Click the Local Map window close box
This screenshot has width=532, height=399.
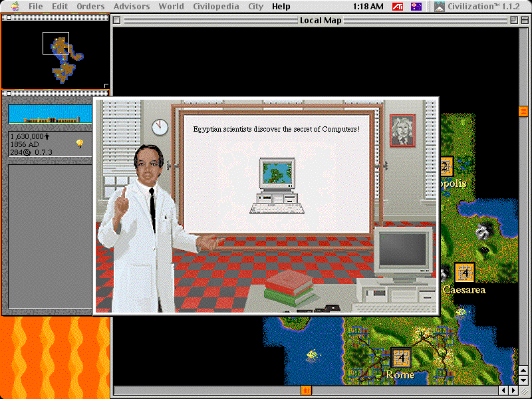[x=117, y=21]
